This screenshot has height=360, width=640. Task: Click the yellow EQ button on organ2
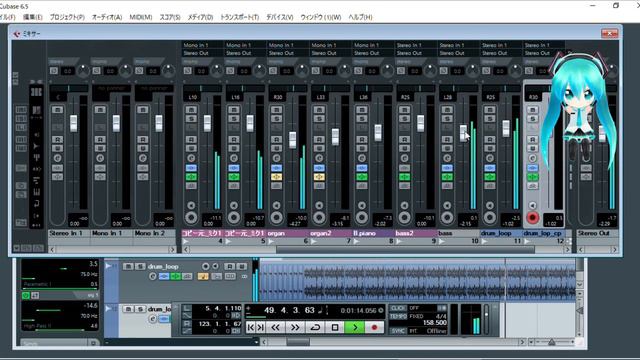pyautogui.click(x=319, y=177)
